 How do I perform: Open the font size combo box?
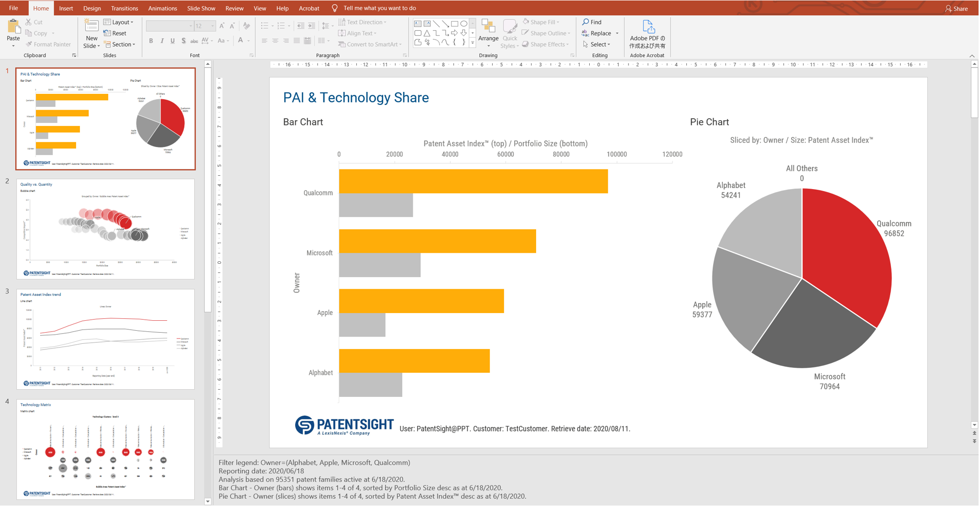click(x=205, y=26)
